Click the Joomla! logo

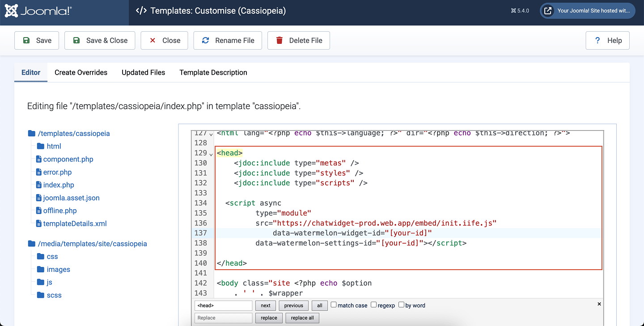point(38,11)
